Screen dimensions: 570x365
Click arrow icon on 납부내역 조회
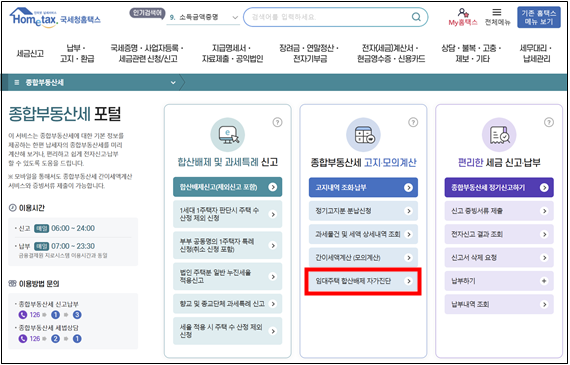(x=544, y=304)
